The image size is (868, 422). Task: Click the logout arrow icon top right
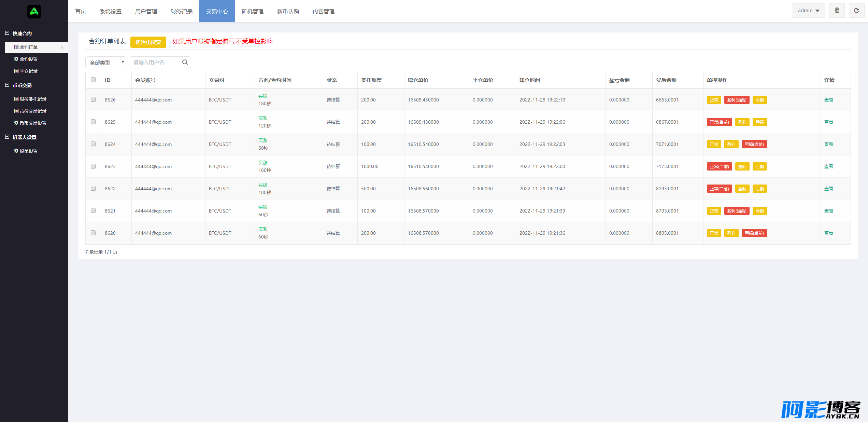point(856,11)
